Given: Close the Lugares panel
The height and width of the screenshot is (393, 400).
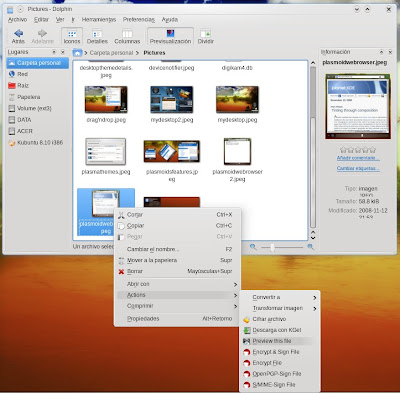Looking at the screenshot, I should pos(63,52).
